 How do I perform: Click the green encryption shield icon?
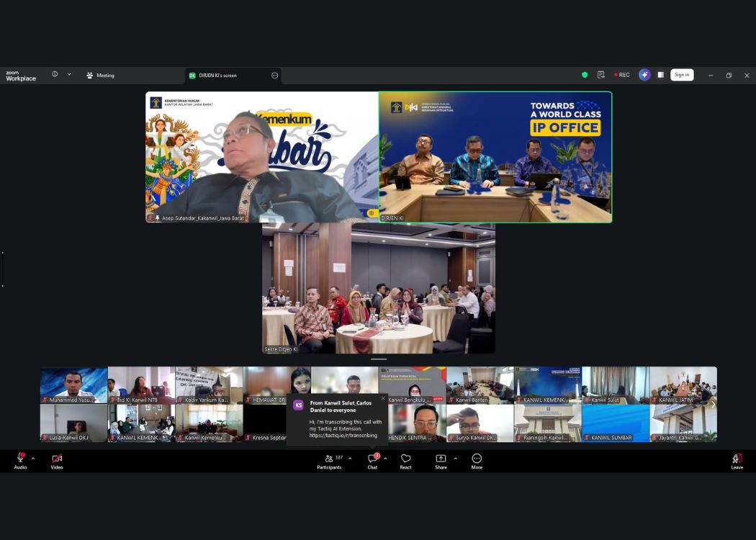[x=585, y=75]
